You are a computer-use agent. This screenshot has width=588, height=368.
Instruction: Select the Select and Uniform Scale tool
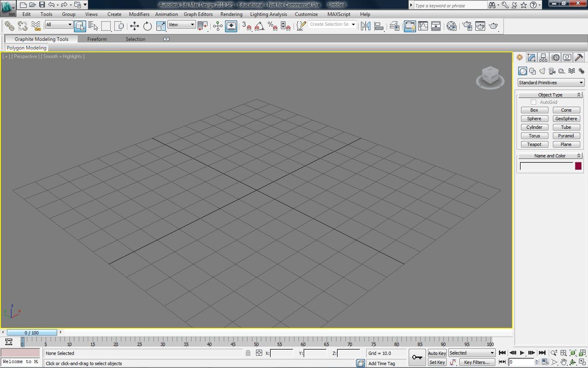click(161, 26)
